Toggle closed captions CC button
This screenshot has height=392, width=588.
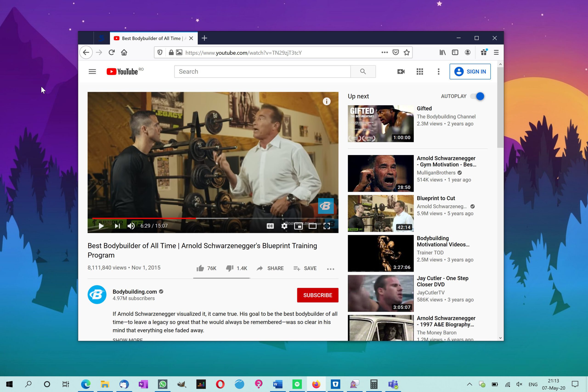pos(270,226)
